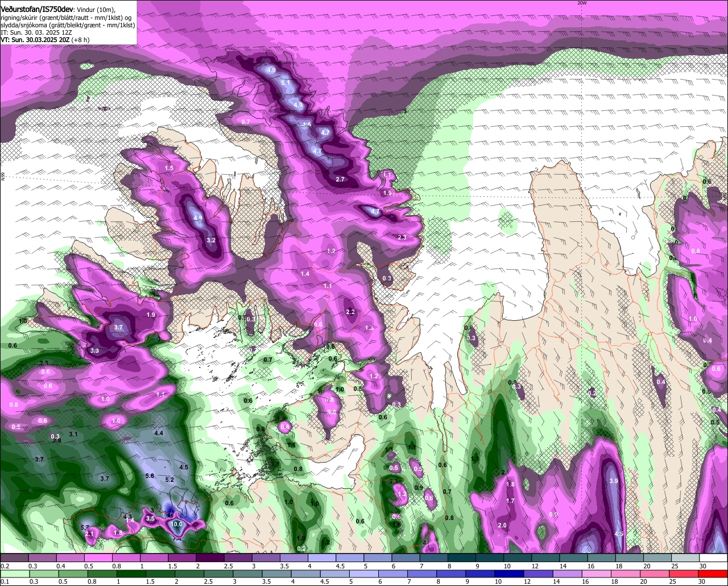This screenshot has width=728, height=586.
Task: Click the 1.7 value on the map
Action: [x=510, y=501]
